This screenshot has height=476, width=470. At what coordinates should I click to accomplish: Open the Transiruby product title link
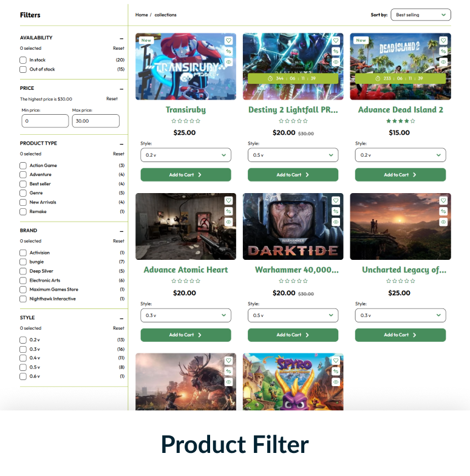(x=186, y=110)
